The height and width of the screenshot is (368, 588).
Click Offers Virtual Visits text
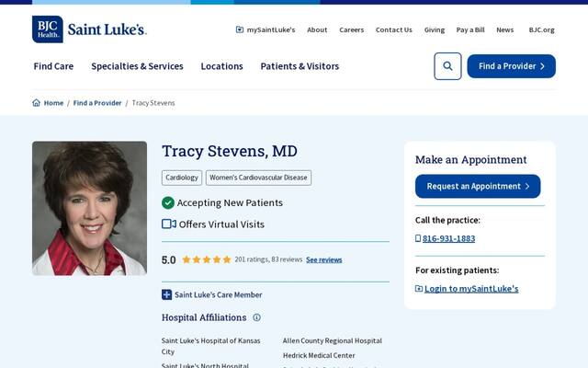pos(221,224)
